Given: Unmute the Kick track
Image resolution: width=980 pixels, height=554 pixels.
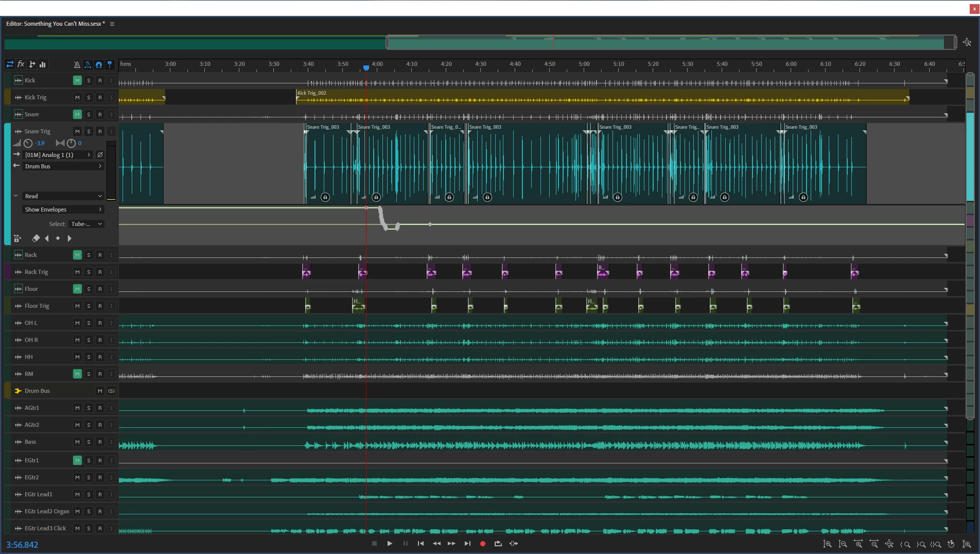Looking at the screenshot, I should pyautogui.click(x=77, y=81).
